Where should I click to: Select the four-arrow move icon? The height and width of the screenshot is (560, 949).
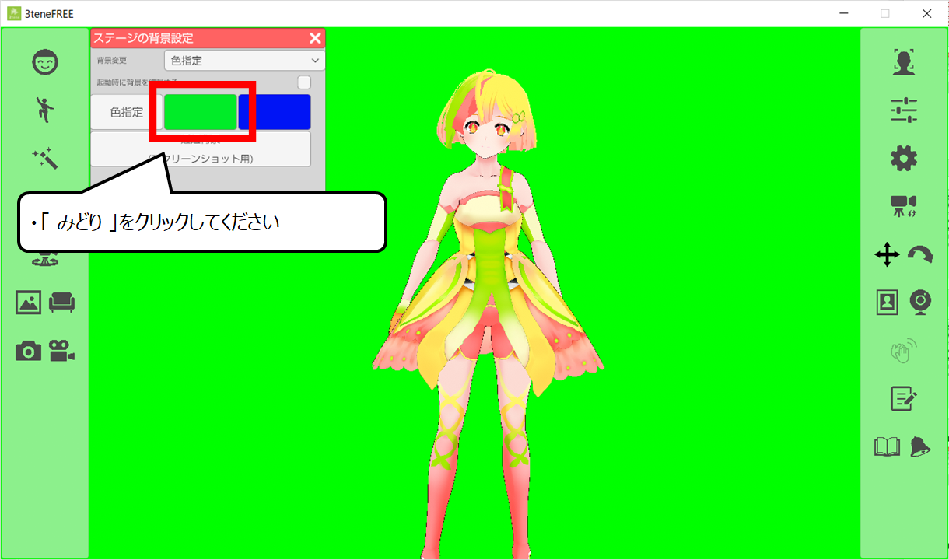point(888,254)
